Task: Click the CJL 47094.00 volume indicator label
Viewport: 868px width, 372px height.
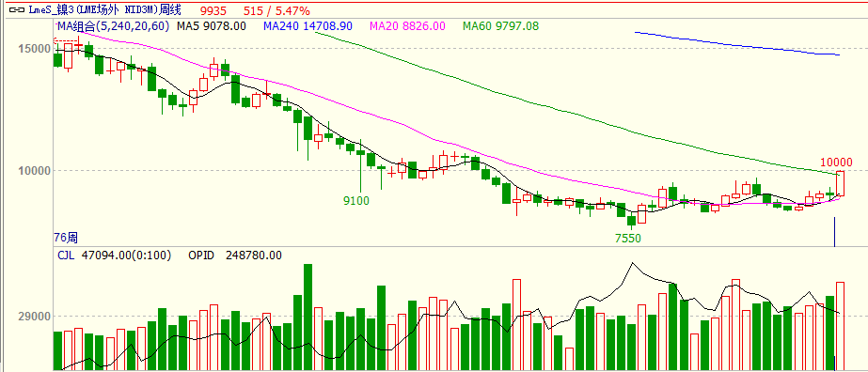Action: (x=115, y=256)
